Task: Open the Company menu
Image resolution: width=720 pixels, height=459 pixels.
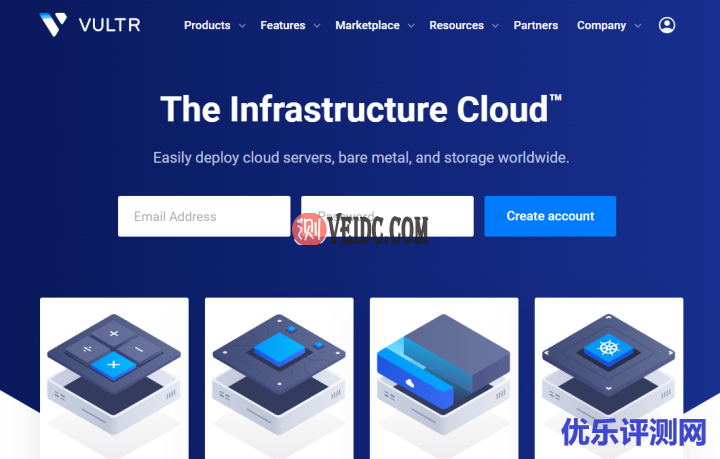Action: 602,25
